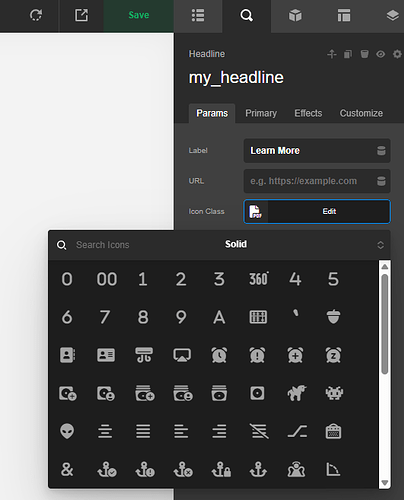Pick the address card icon
This screenshot has height=500, width=404.
coord(106,355)
